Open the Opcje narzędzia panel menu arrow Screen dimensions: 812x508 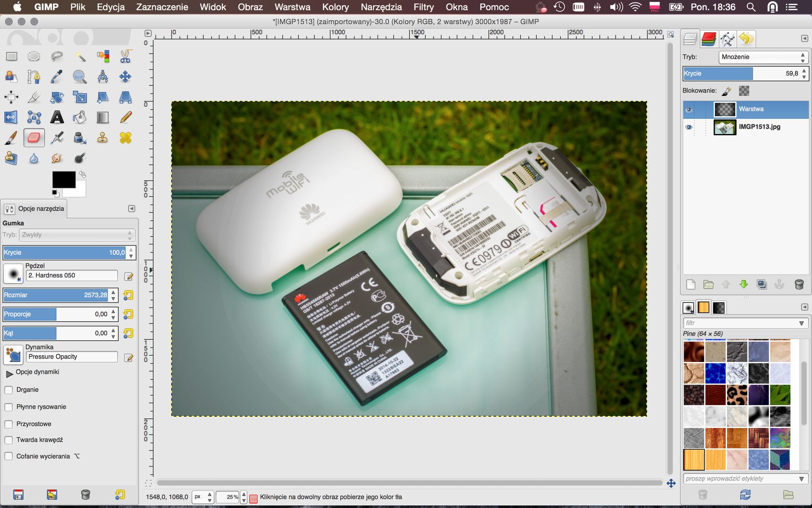132,208
